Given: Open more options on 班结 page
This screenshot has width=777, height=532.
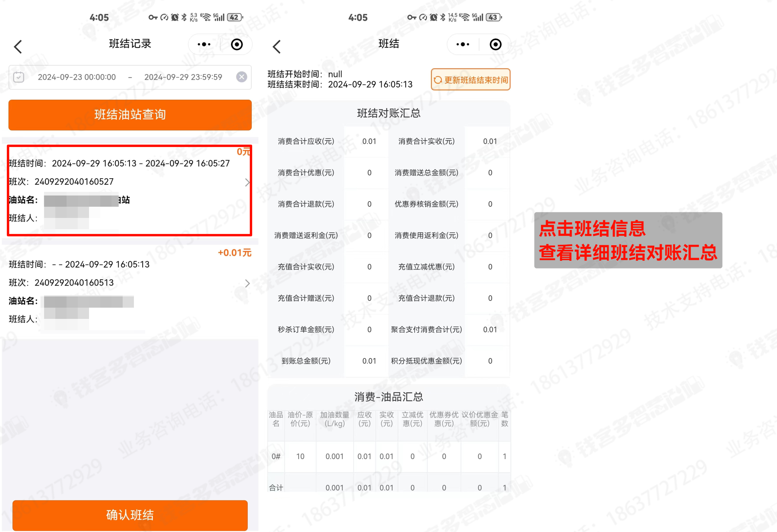Looking at the screenshot, I should click(x=463, y=44).
